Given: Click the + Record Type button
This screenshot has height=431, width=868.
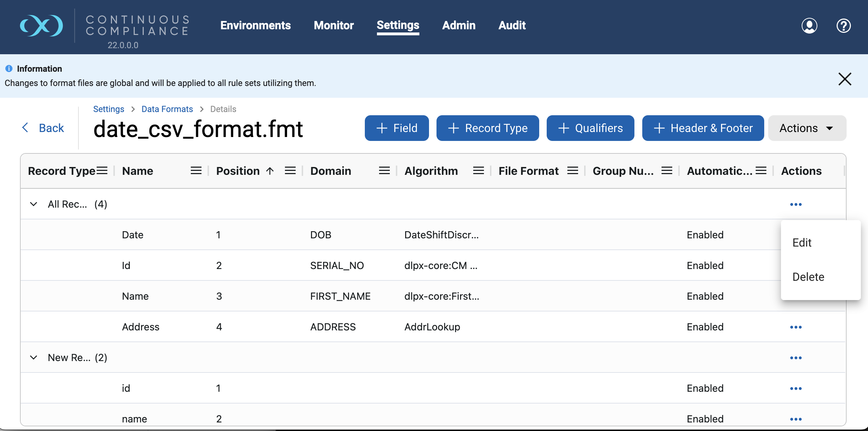Looking at the screenshot, I should click(487, 128).
